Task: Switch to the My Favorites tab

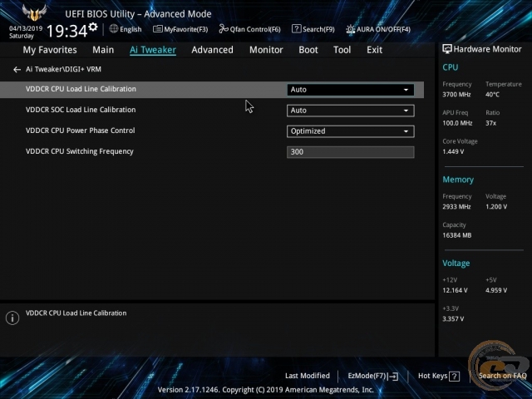Action: (50, 50)
